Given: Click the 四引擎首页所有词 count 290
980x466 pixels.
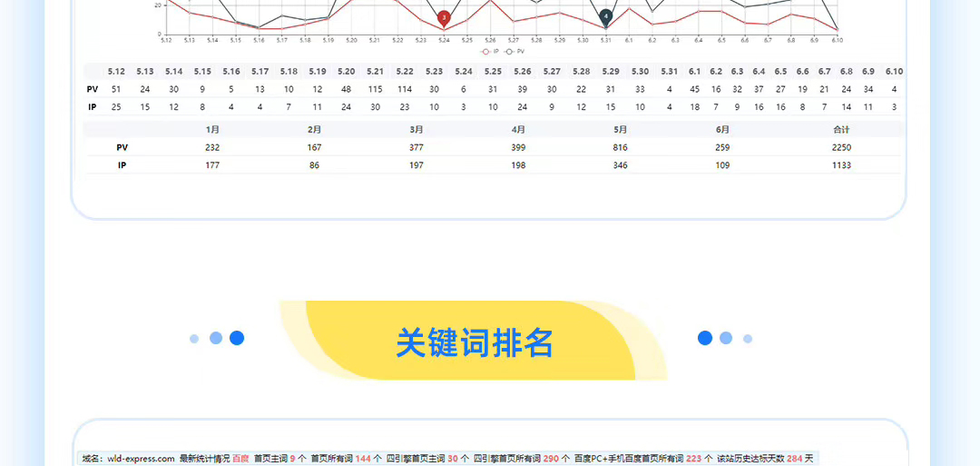Looking at the screenshot, I should pos(552,459).
